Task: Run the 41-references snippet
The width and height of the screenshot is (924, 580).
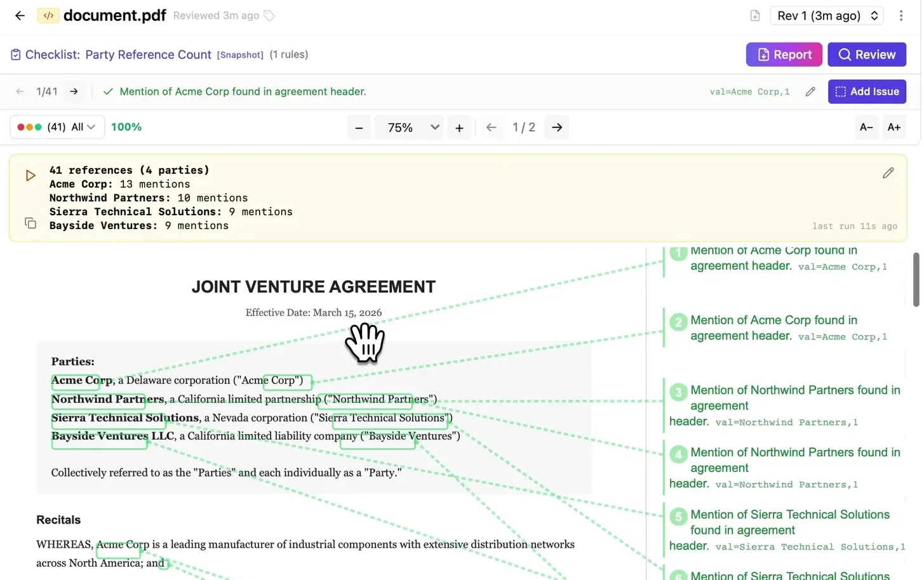Action: [x=30, y=175]
